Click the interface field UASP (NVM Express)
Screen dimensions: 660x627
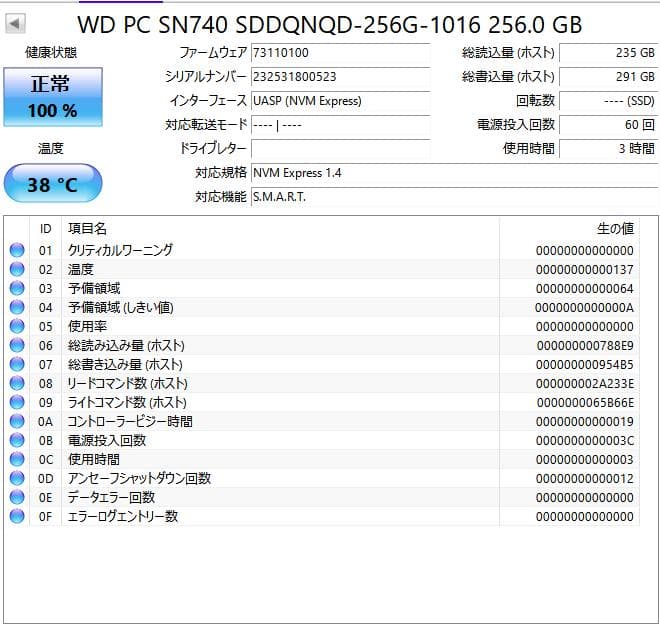coord(341,101)
